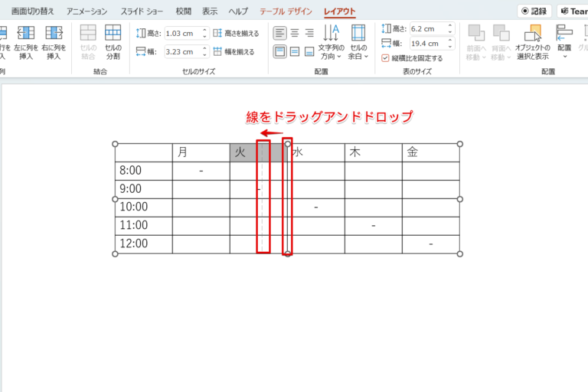
Task: Open the Review tab (校閲)
Action: [184, 11]
